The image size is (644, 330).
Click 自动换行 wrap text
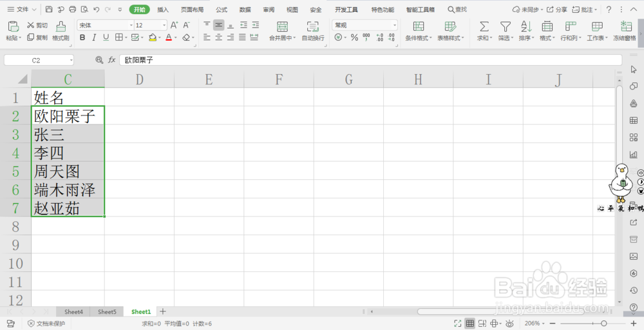click(313, 31)
